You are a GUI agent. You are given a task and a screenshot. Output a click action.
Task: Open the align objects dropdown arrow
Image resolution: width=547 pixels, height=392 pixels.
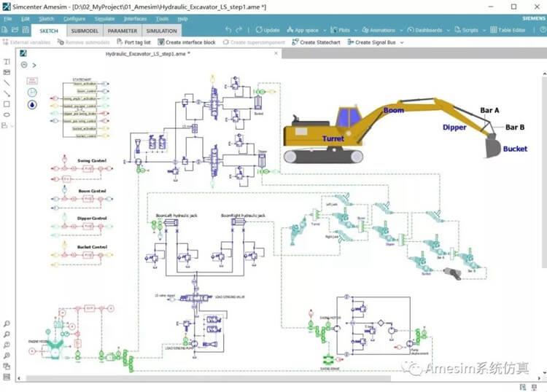tap(12, 126)
